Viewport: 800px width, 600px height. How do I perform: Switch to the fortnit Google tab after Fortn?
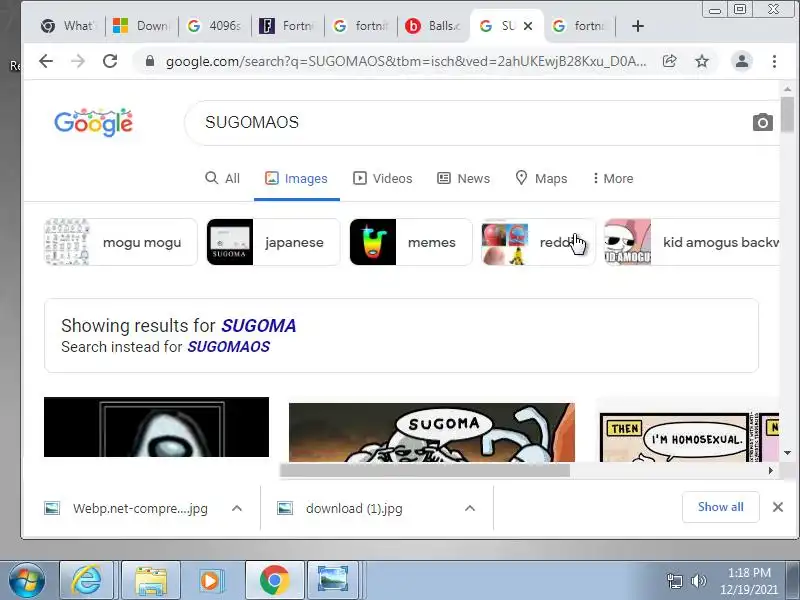360,26
